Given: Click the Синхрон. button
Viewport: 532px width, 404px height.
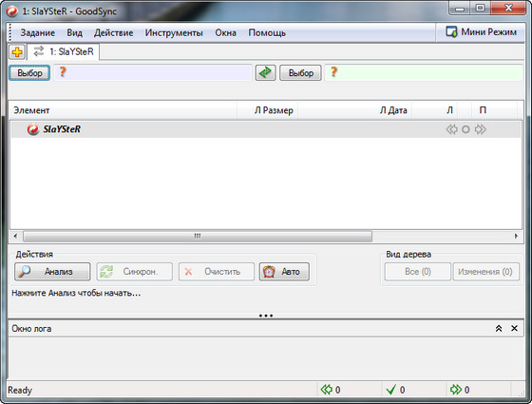Looking at the screenshot, I should point(134,272).
